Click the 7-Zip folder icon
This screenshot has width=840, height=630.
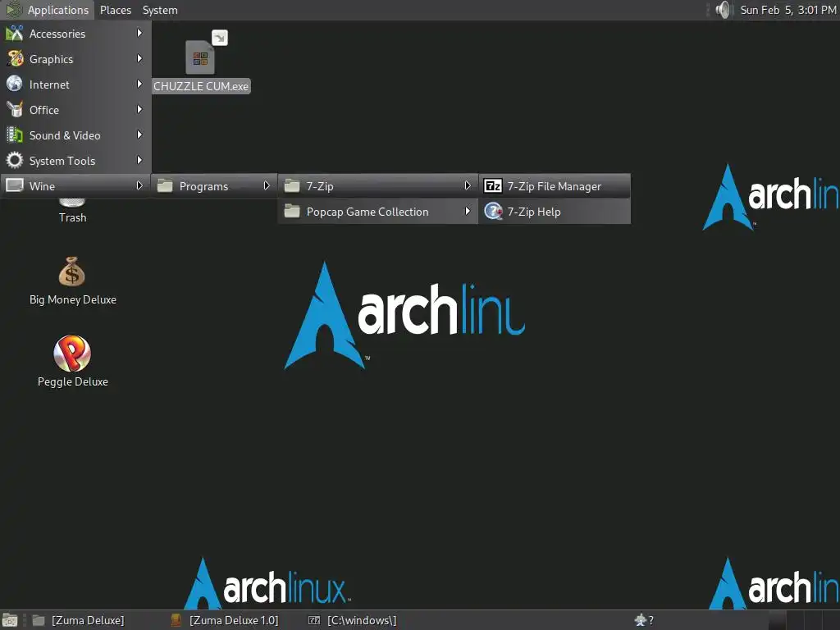point(292,186)
